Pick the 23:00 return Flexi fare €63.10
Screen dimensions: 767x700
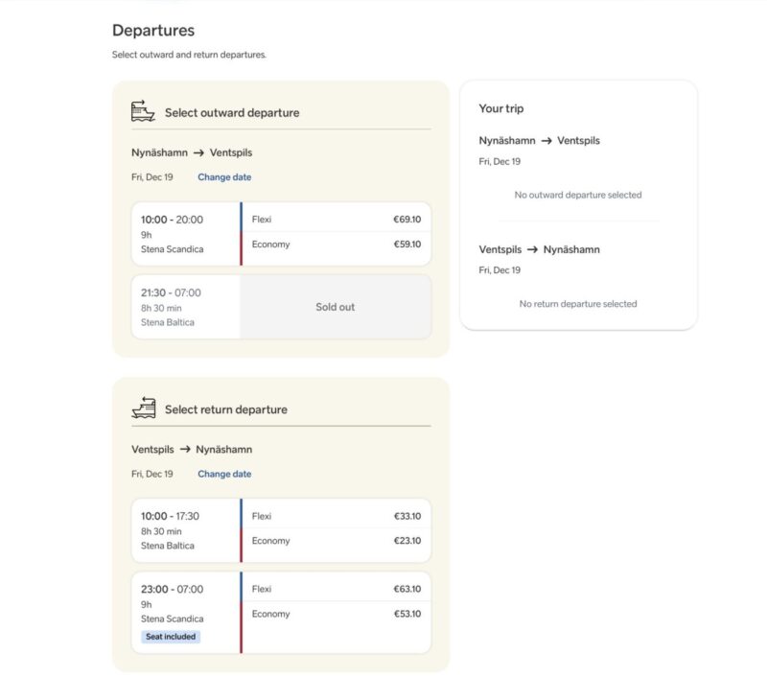pyautogui.click(x=336, y=589)
